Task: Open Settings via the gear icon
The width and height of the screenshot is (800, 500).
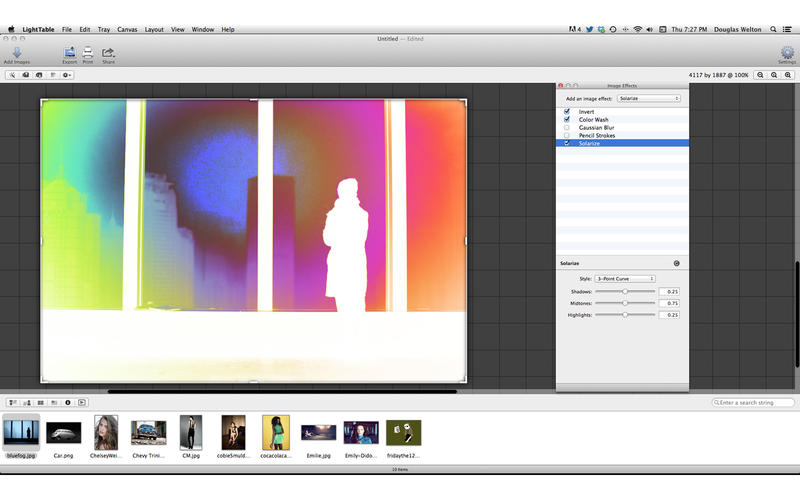Action: 786,52
